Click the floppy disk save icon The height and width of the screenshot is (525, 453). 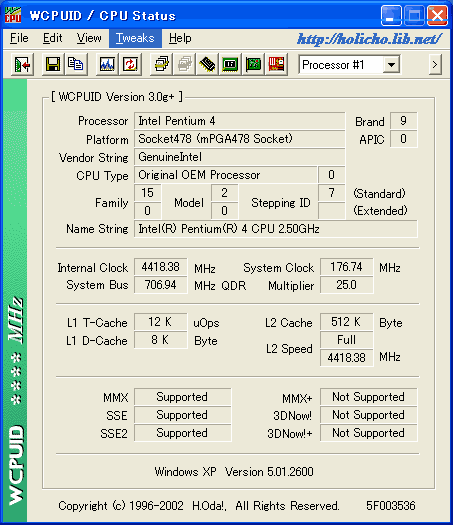tap(53, 64)
